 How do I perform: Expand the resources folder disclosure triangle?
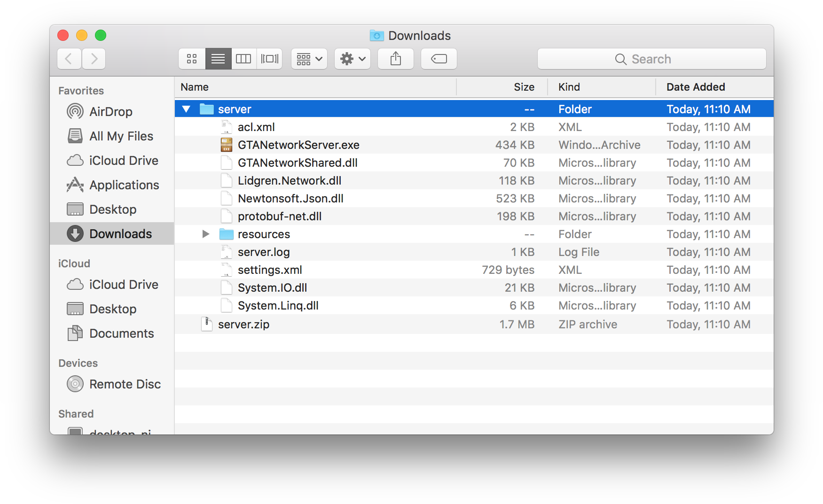coord(205,234)
